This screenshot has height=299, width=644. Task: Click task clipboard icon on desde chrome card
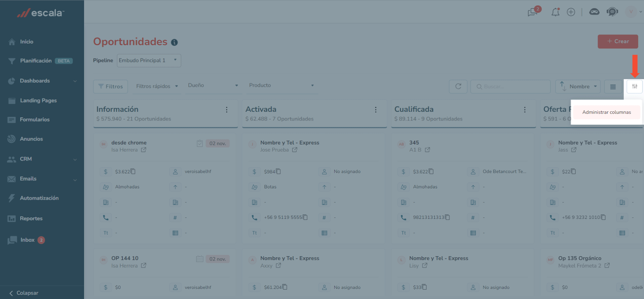point(200,143)
